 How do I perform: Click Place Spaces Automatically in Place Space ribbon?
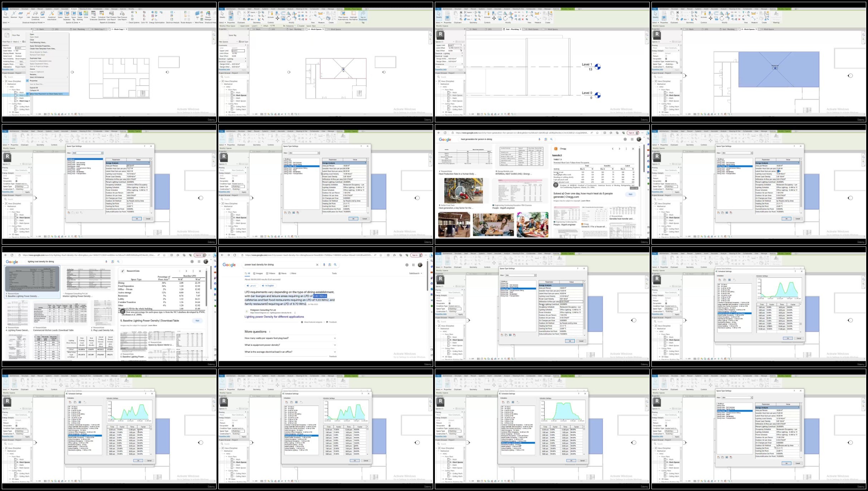[x=343, y=15]
